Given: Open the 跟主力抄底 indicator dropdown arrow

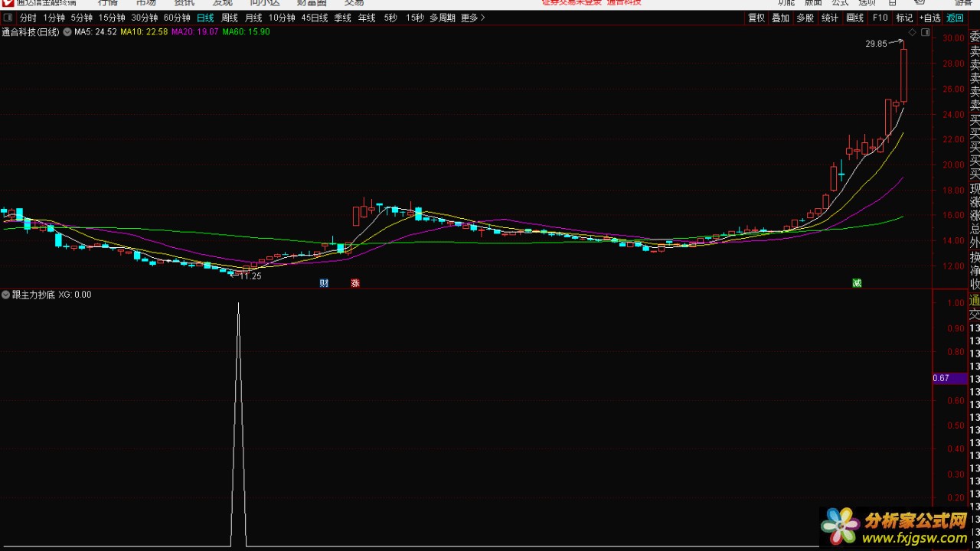Looking at the screenshot, I should pyautogui.click(x=6, y=295).
